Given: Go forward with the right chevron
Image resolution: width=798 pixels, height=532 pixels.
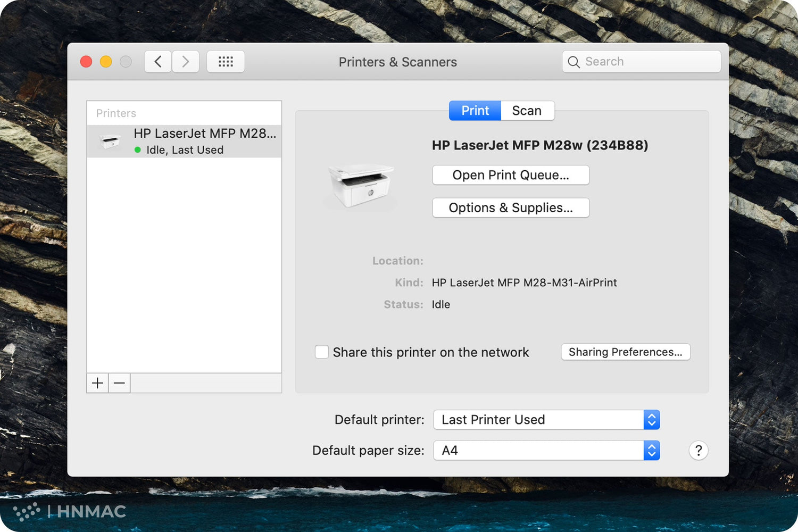Looking at the screenshot, I should 186,62.
